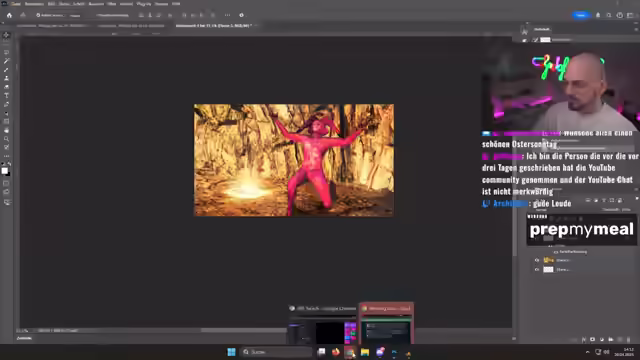Click the blue Share button

[x=580, y=15]
